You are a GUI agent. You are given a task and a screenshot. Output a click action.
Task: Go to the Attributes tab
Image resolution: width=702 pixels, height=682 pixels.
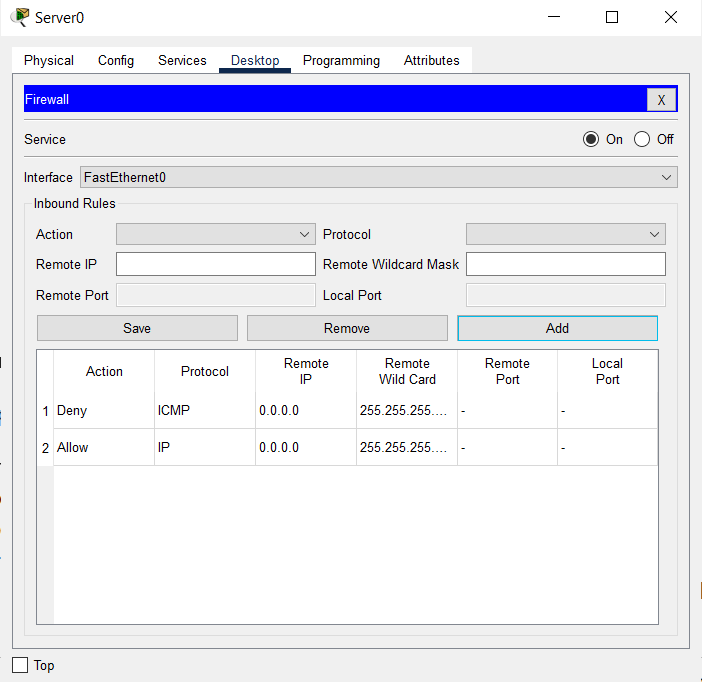tap(432, 60)
